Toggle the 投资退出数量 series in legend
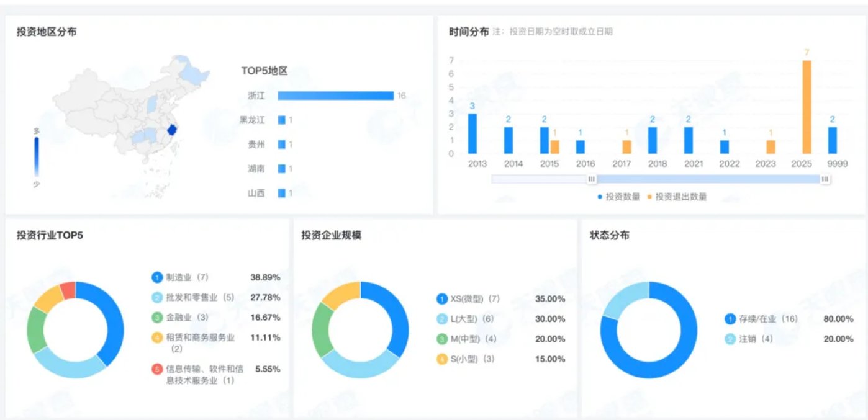Viewport: 868px width, 420px height. [677, 197]
